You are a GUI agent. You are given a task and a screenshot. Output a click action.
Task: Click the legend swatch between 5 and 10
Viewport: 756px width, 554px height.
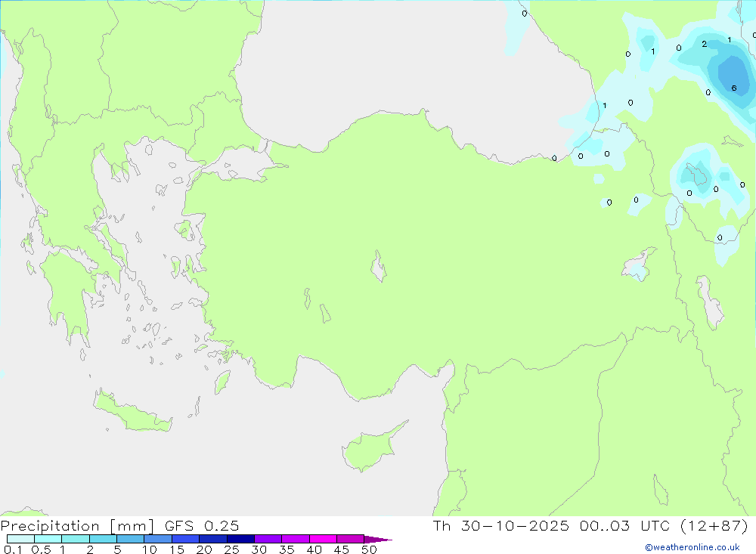point(131,539)
